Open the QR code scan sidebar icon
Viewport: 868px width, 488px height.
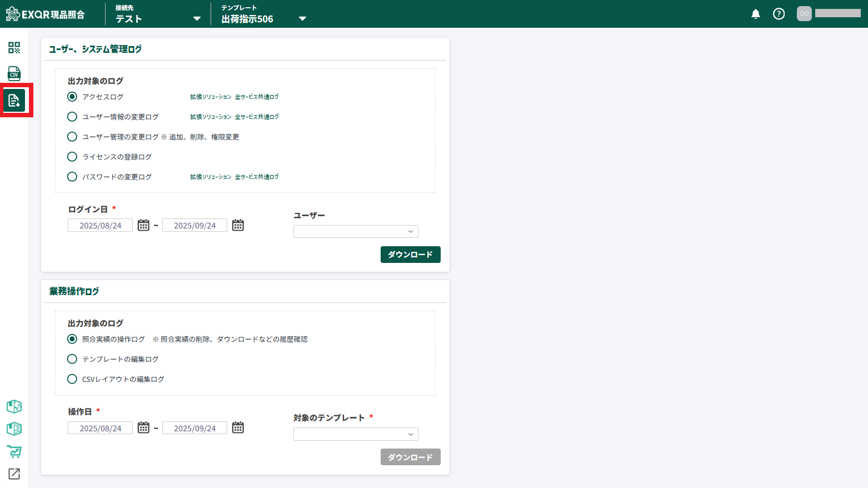pyautogui.click(x=14, y=48)
